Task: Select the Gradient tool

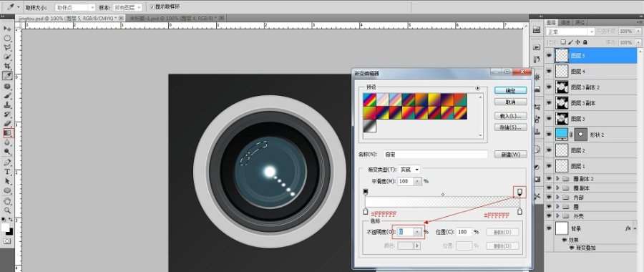Action: pos(7,133)
